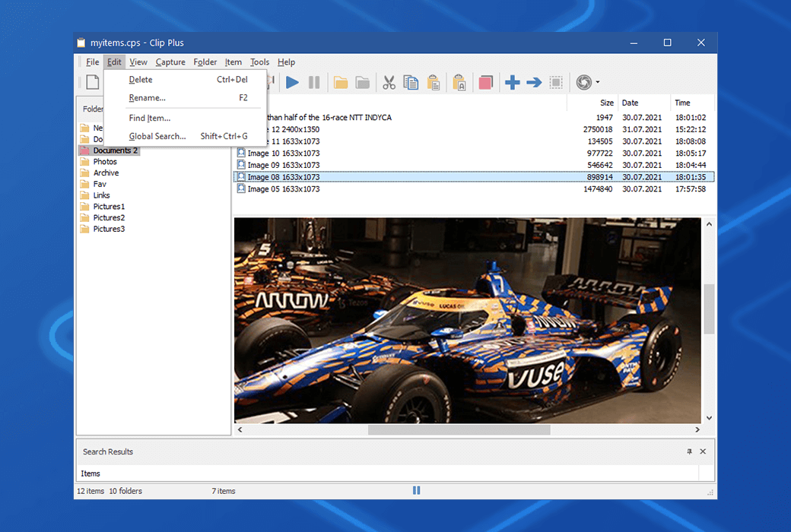
Task: Select item Image 10 1633x1073
Action: click(x=474, y=154)
